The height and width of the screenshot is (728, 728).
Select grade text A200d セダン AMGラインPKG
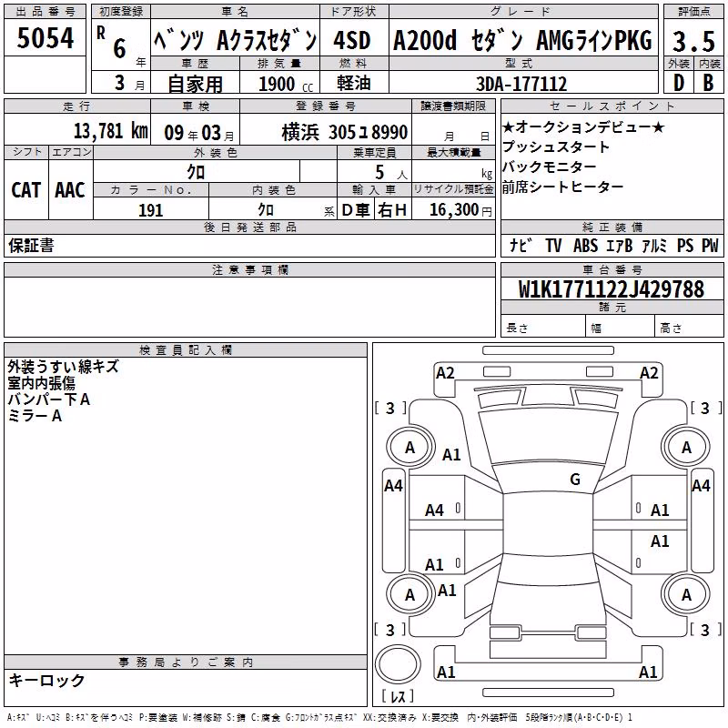tap(522, 40)
